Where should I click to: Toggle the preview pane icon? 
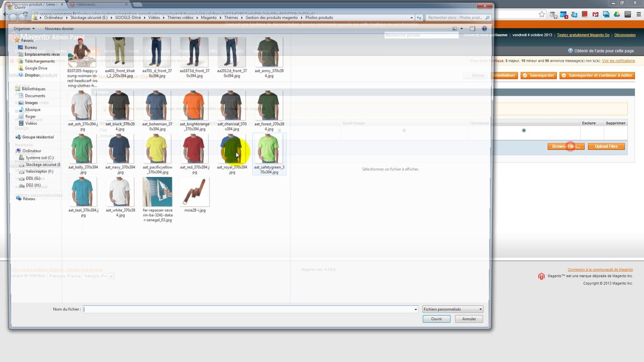coord(472,29)
